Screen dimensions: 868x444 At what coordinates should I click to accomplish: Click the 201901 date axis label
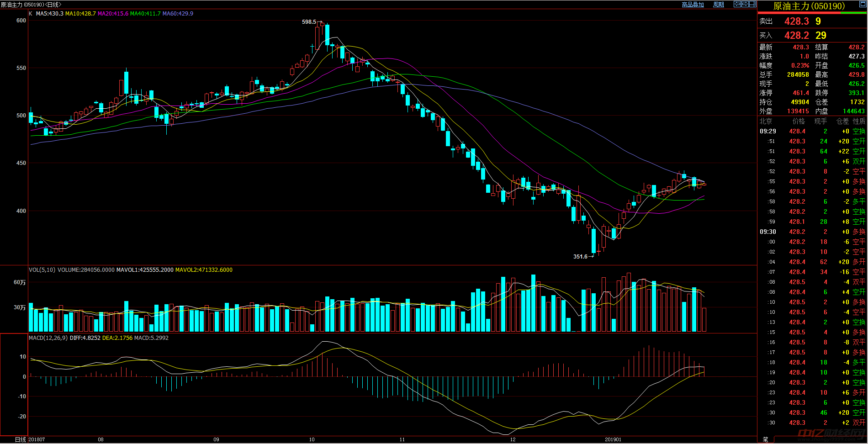pyautogui.click(x=613, y=439)
